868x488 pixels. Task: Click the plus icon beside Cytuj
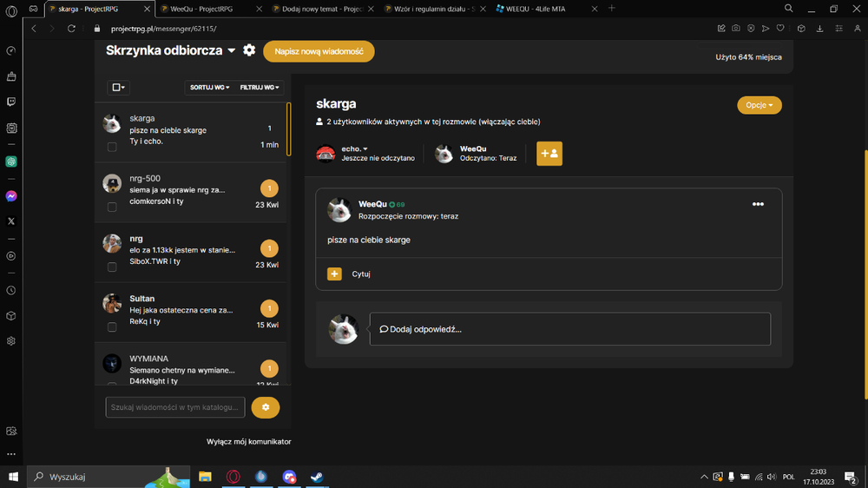(x=334, y=274)
